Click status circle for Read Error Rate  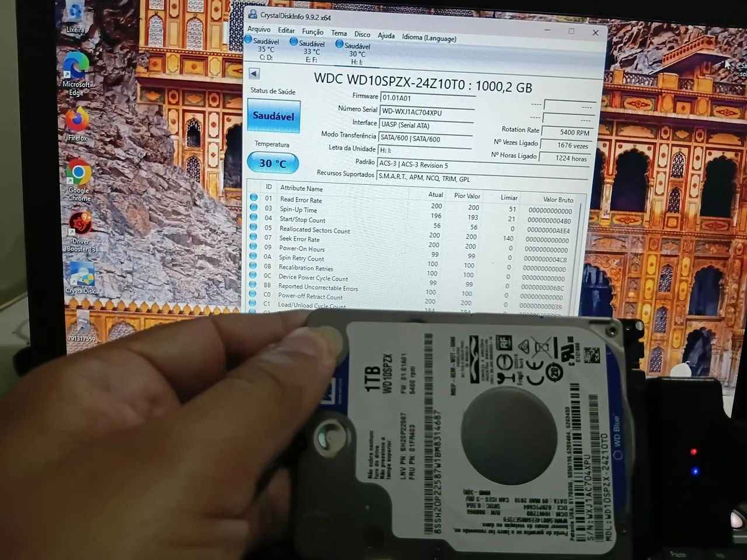click(x=253, y=197)
